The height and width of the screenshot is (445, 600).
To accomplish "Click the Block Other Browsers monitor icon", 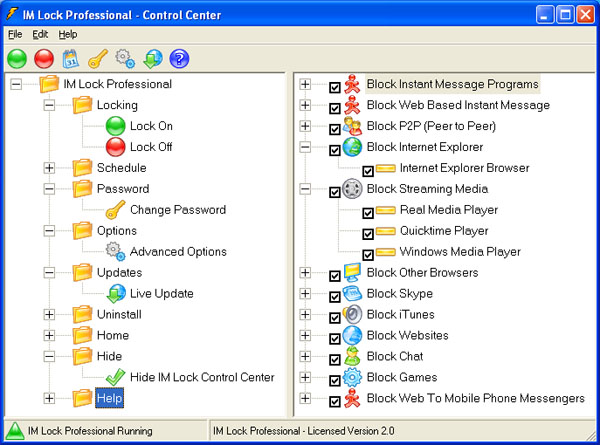I will click(352, 272).
